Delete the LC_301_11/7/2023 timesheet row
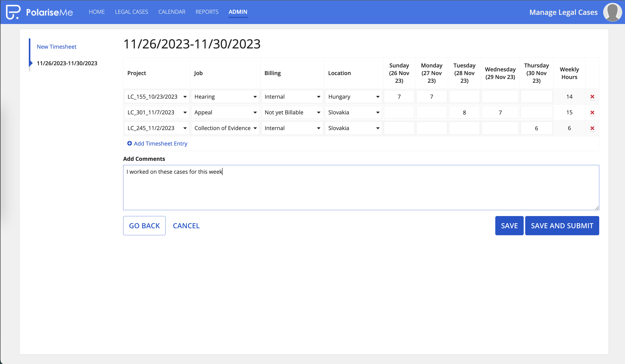The width and height of the screenshot is (625, 364). [x=592, y=113]
